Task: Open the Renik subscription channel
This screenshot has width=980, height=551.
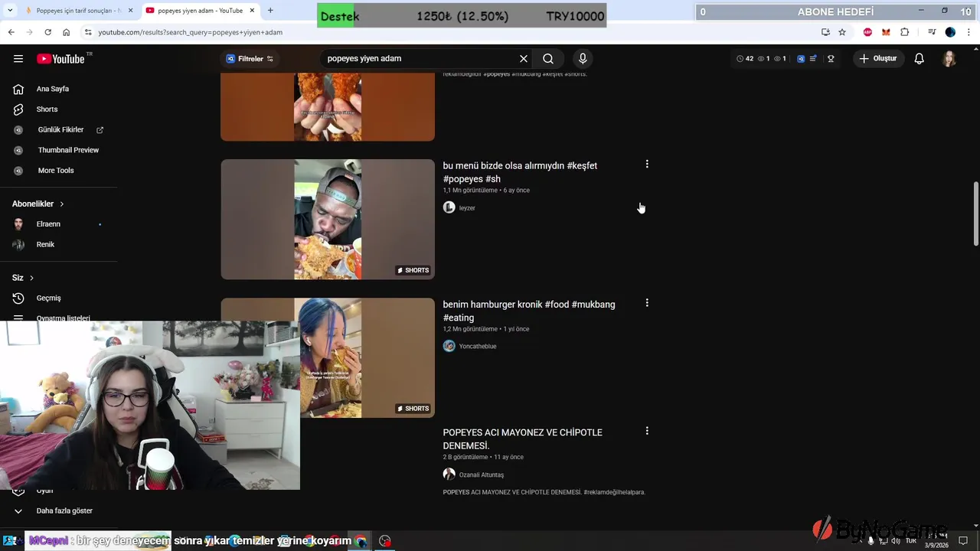Action: pos(45,245)
